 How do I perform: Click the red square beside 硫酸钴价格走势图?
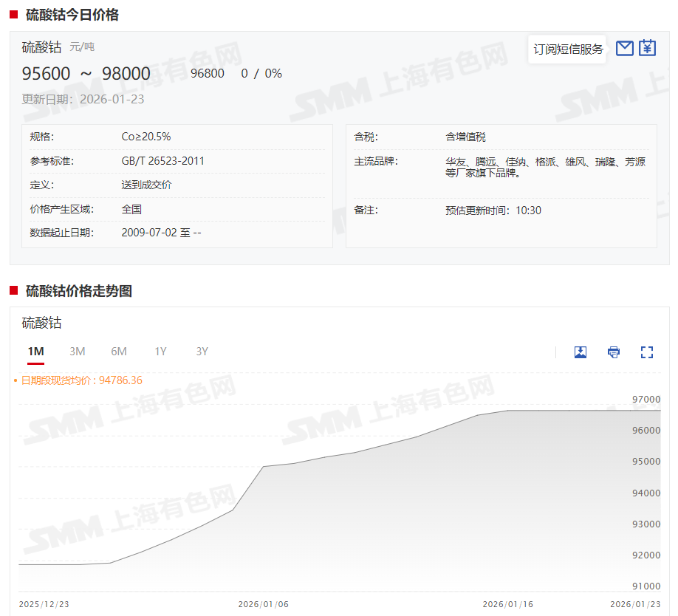pos(14,291)
